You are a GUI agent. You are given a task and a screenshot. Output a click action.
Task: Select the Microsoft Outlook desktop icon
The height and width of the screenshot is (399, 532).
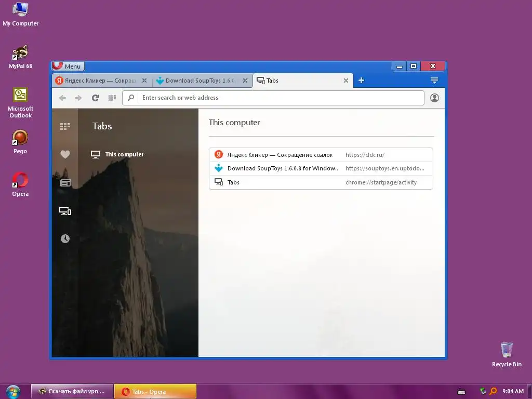pos(20,103)
